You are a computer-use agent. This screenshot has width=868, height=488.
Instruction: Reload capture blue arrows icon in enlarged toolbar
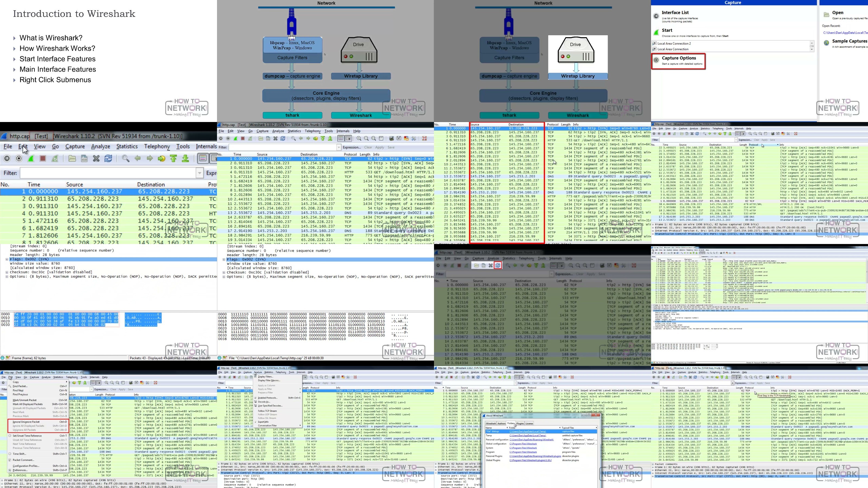108,158
